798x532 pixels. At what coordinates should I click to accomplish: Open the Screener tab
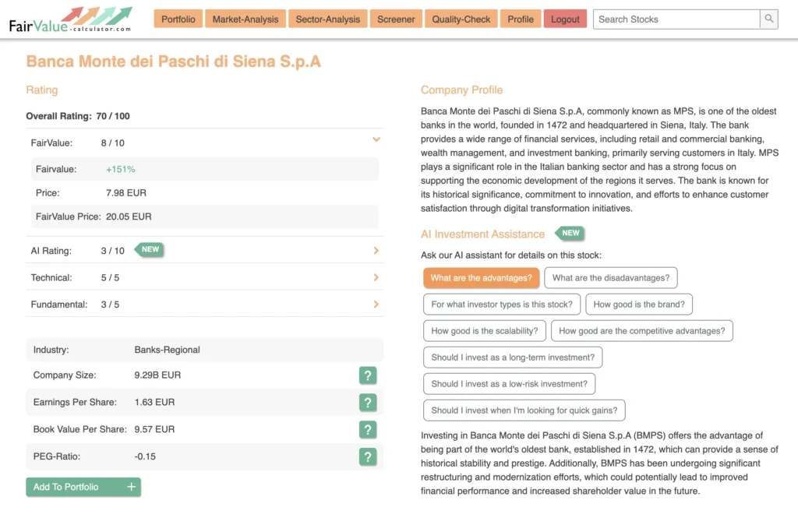point(396,19)
